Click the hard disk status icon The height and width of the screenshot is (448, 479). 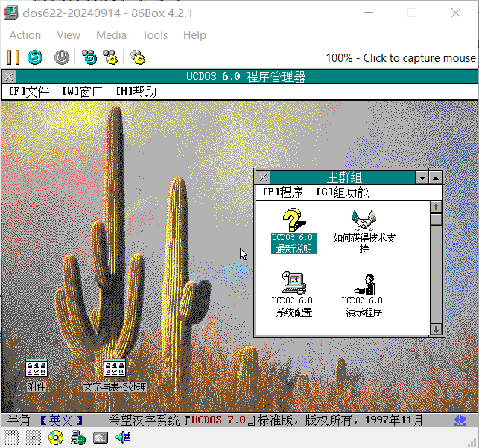101,438
